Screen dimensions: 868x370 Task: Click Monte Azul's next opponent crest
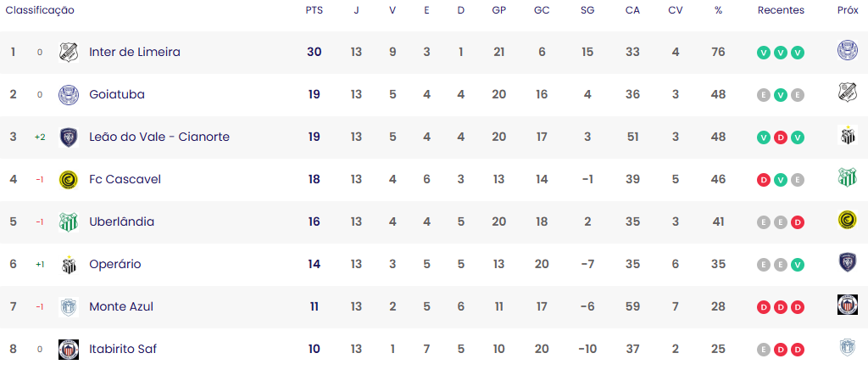848,306
